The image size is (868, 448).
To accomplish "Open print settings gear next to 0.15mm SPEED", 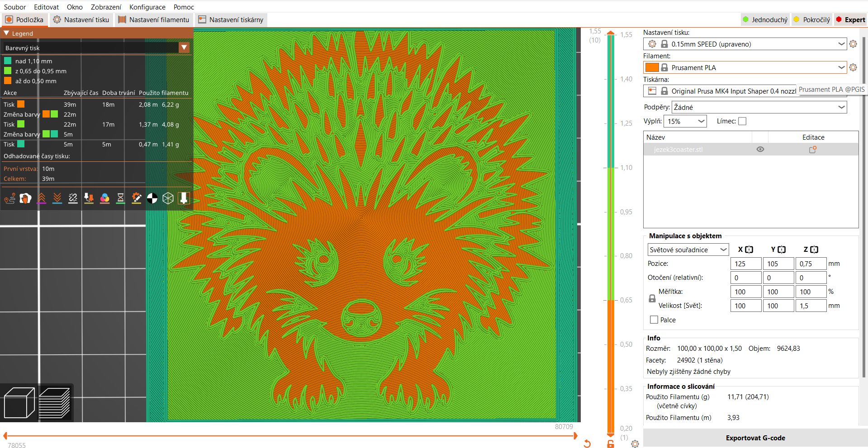I will point(853,44).
